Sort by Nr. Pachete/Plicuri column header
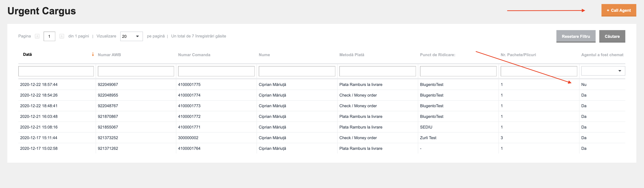Viewport: 644px width, 188px height. pyautogui.click(x=518, y=55)
